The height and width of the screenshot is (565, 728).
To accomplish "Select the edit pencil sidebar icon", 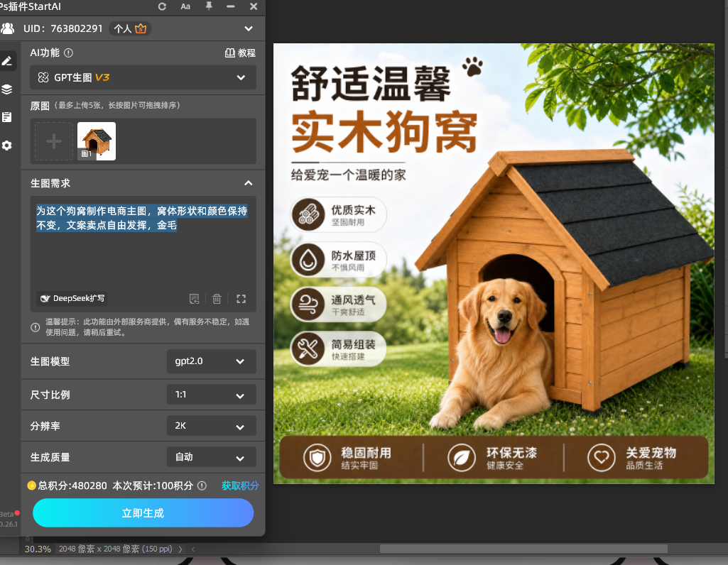I will 7,61.
